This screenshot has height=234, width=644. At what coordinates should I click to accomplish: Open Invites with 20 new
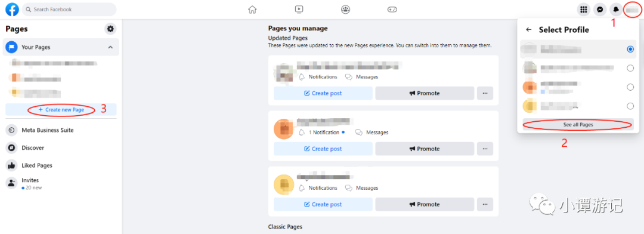point(61,183)
